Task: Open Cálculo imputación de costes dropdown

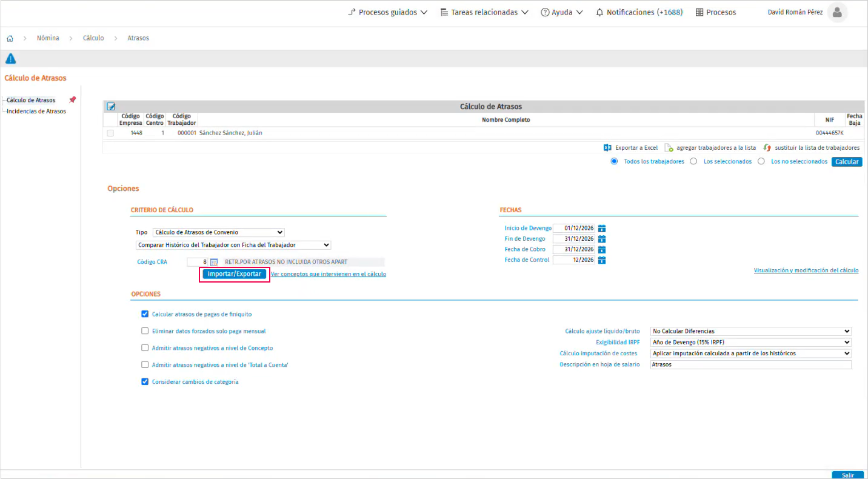Action: pos(750,353)
